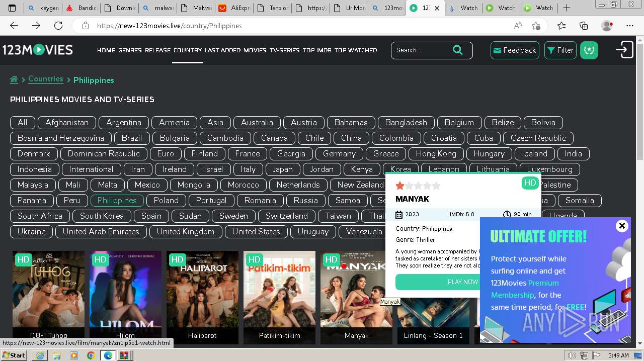Click the Feedback button
The image size is (644, 362).
[x=515, y=50]
